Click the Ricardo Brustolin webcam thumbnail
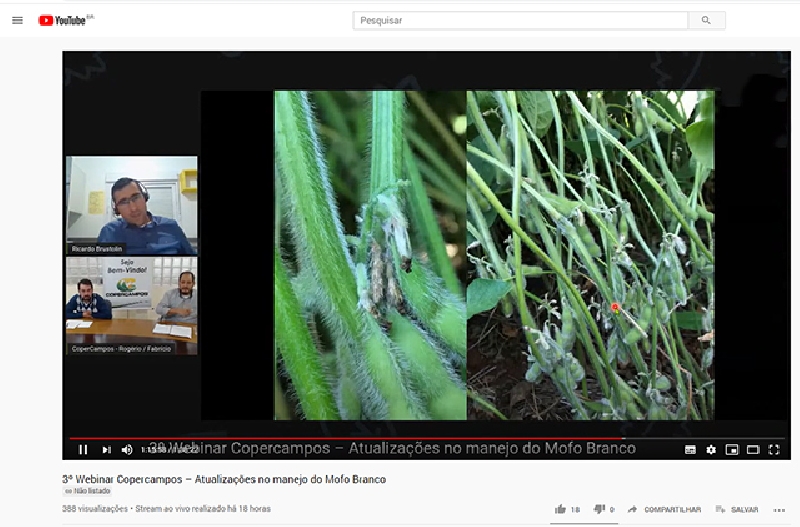 tap(132, 206)
